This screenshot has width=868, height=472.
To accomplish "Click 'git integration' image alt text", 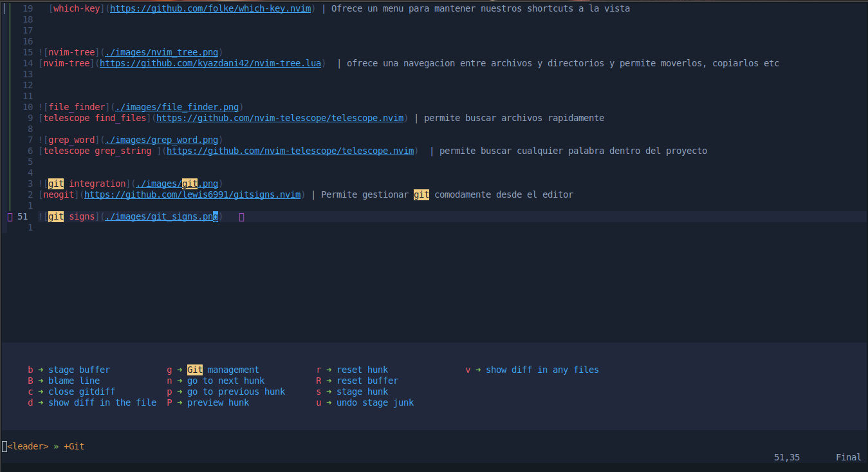I will click(87, 184).
